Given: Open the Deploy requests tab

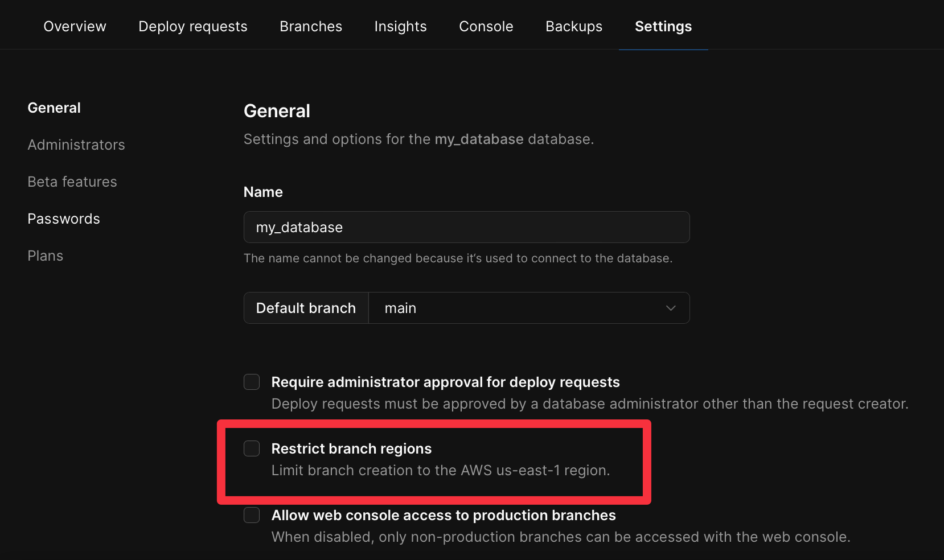Looking at the screenshot, I should pyautogui.click(x=192, y=26).
